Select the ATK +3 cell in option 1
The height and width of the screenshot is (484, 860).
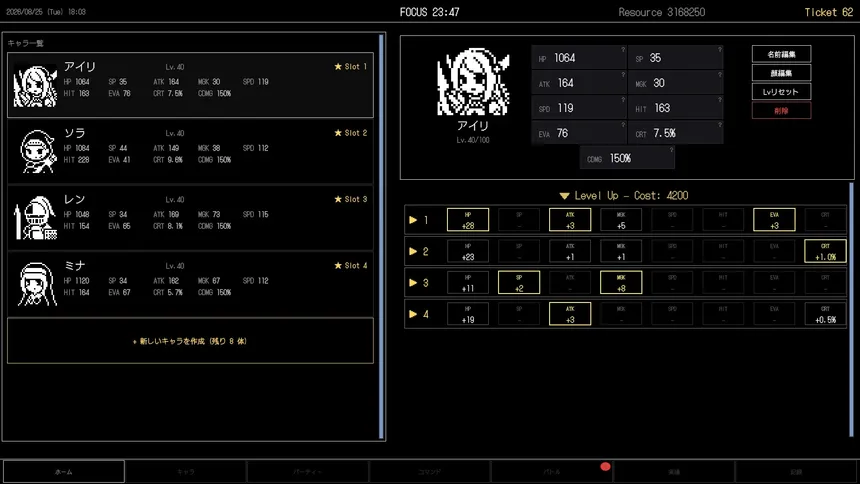pos(570,220)
